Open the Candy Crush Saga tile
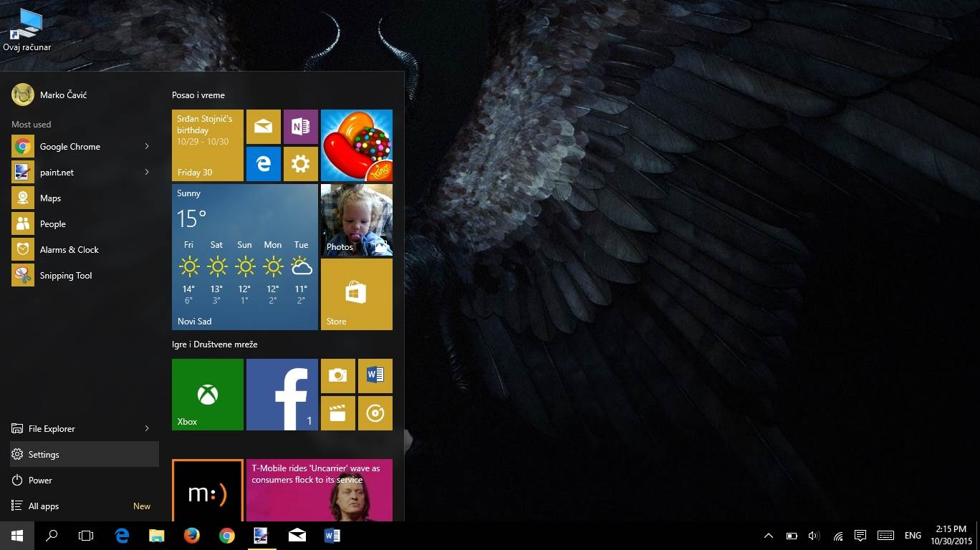Screen dimensions: 980x550 (356, 145)
